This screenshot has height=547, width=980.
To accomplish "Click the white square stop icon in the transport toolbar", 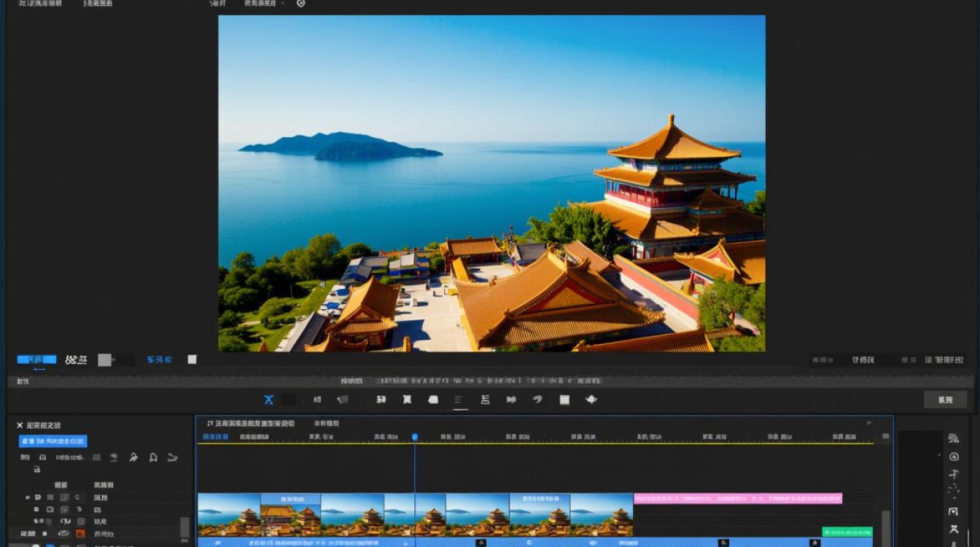I will click(x=564, y=400).
